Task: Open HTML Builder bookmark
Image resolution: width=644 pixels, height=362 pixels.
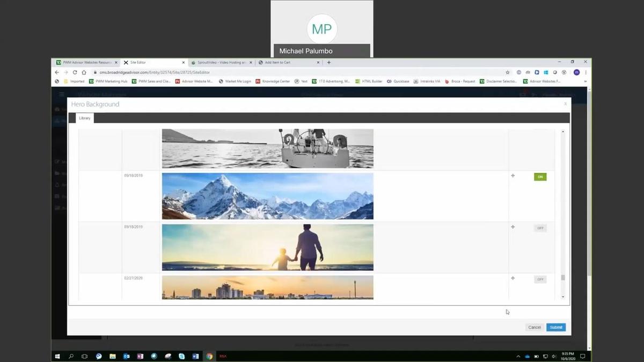Action: coord(369,81)
